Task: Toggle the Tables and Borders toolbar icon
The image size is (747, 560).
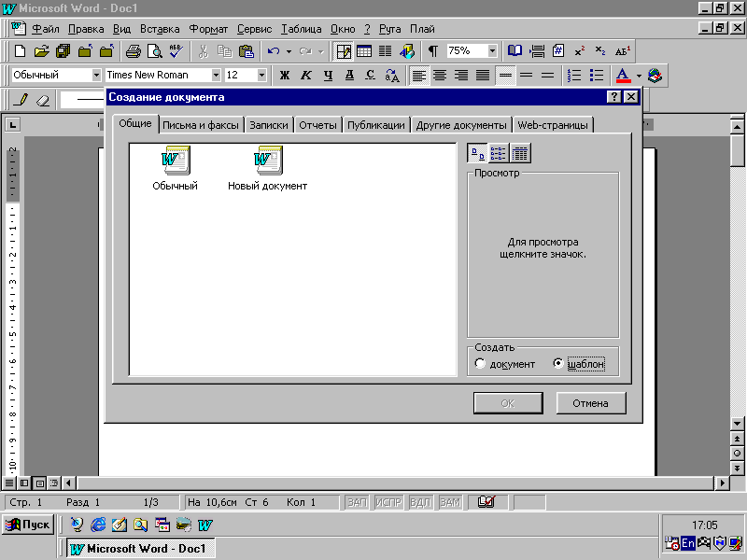Action: (x=343, y=51)
